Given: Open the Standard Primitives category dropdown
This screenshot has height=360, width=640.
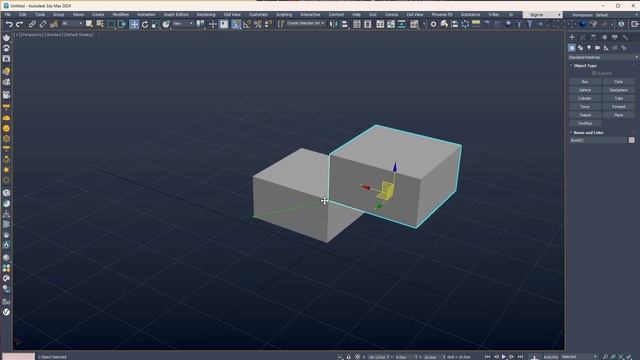Looking at the screenshot, I should tap(603, 58).
